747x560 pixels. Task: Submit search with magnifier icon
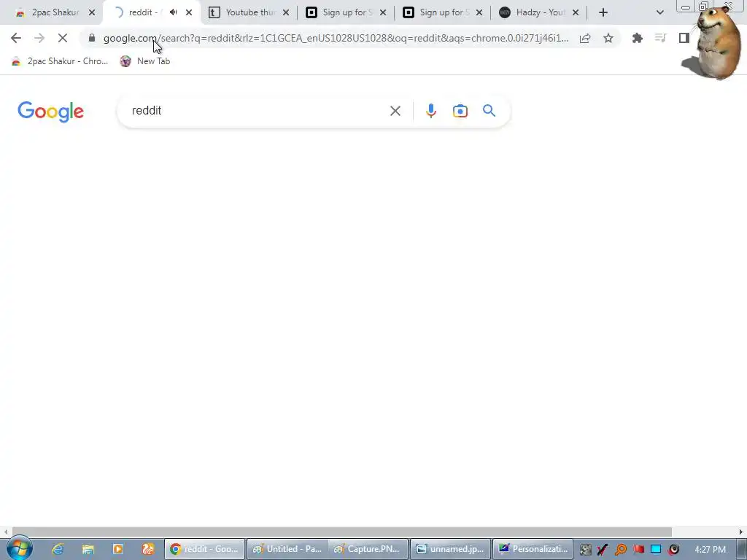489,111
